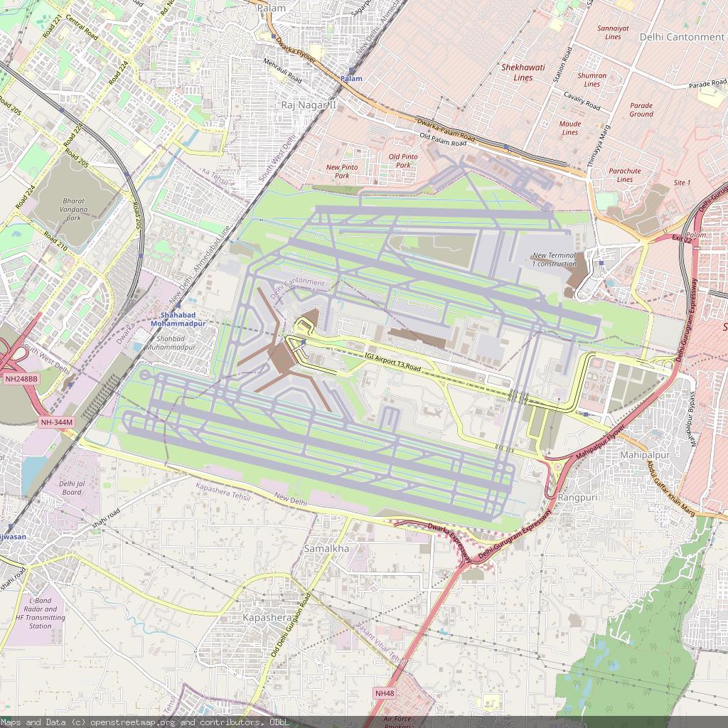Image resolution: width=728 pixels, height=728 pixels.
Task: Click the Thimayya Marg label
Action: 599,146
